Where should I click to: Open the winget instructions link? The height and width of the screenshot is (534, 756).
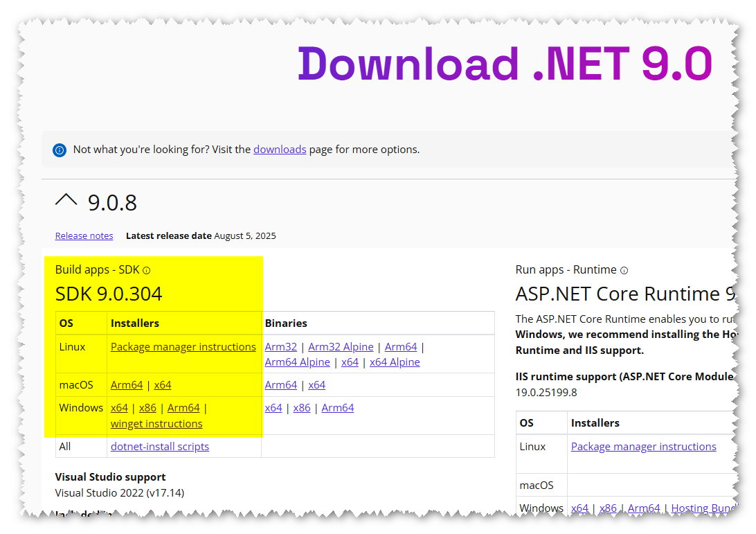156,424
